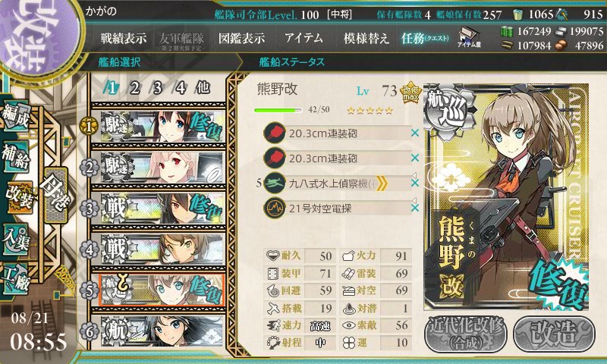Switch to fleet tab 4
Viewport: 607px width, 364px height.
click(x=180, y=88)
